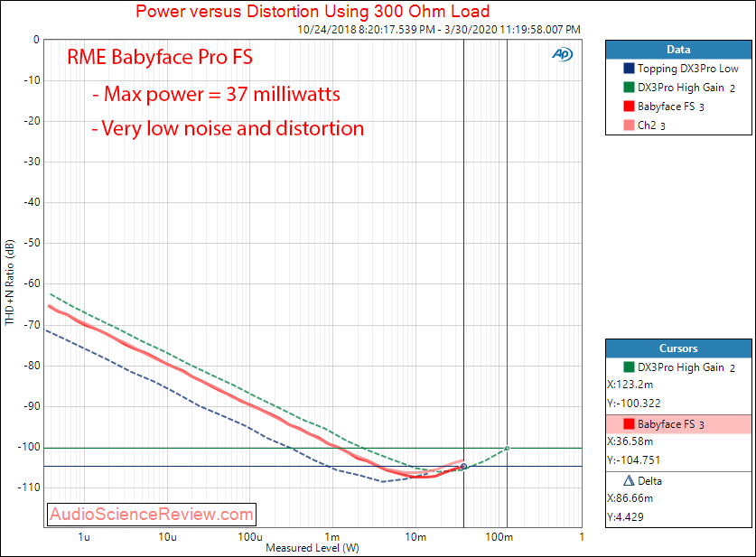Click the 100u tick label on the X axis

pyautogui.click(x=250, y=537)
